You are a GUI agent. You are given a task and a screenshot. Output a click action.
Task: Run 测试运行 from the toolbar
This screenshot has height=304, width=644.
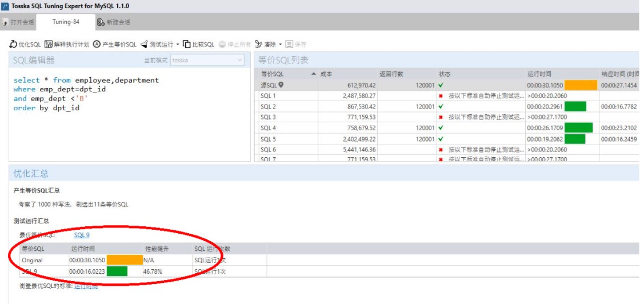click(157, 45)
